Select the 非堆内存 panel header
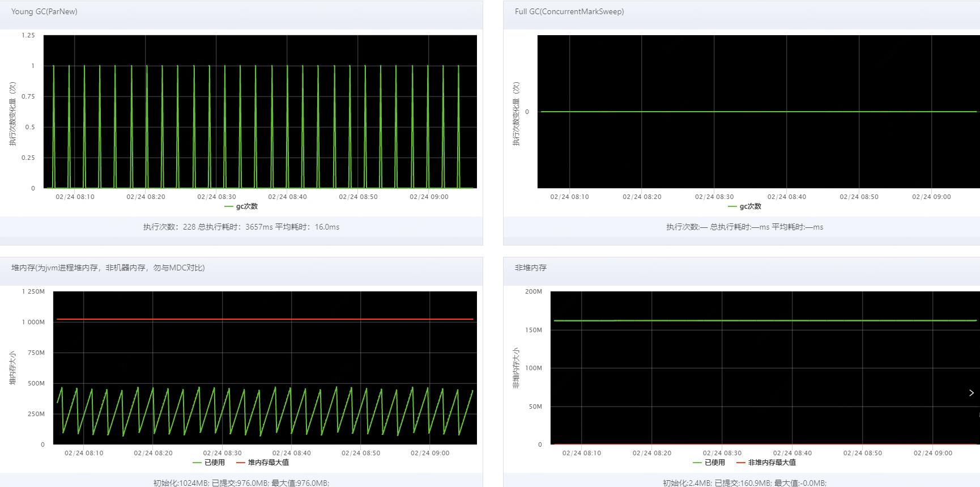The image size is (980, 487). (x=530, y=268)
